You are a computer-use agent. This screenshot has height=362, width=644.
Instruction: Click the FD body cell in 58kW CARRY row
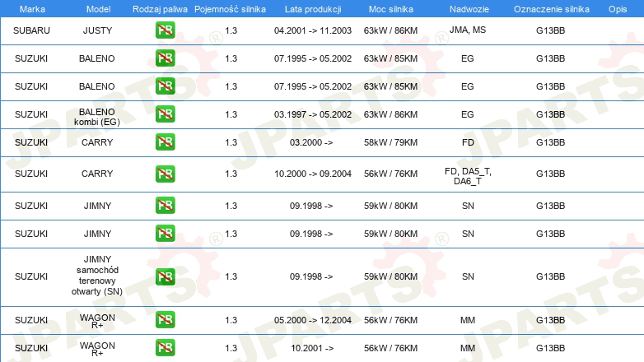(468, 142)
